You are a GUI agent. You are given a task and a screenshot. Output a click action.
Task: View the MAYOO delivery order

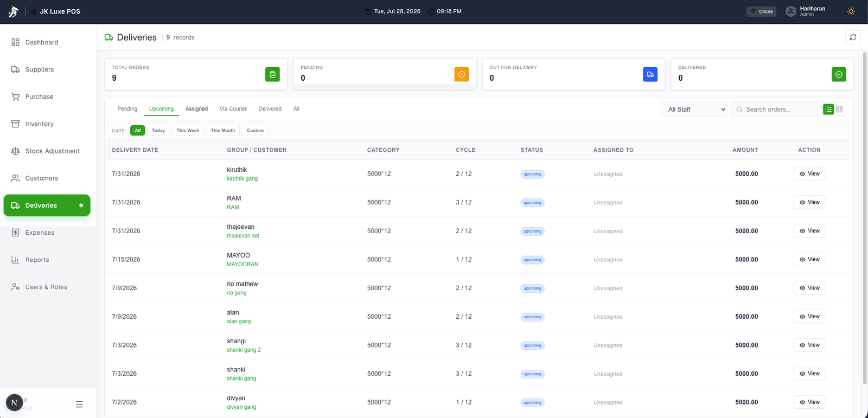click(x=809, y=260)
